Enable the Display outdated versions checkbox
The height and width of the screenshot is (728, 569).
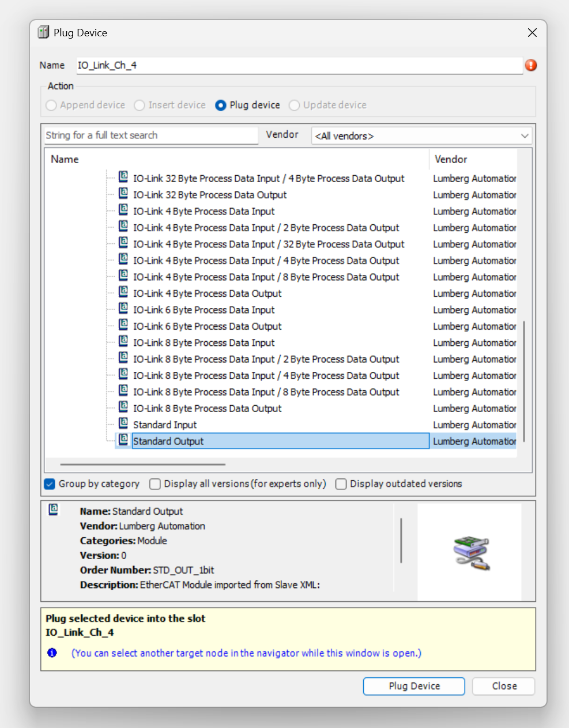(x=341, y=484)
